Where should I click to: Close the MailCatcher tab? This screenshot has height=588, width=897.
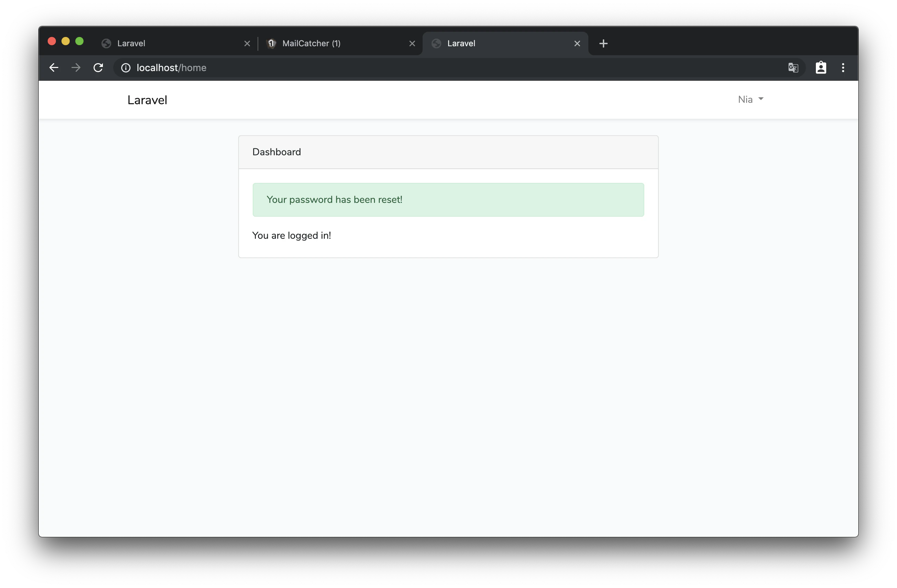pos(412,44)
